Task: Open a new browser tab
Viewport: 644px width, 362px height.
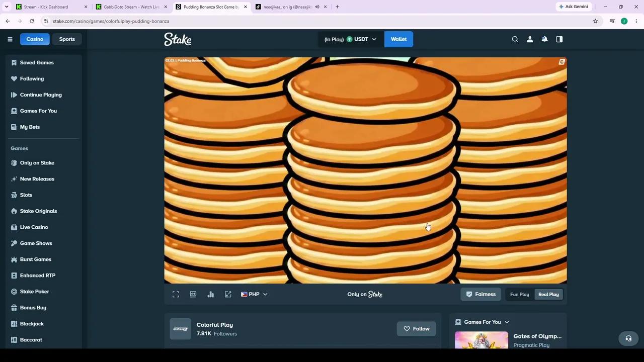Action: pyautogui.click(x=337, y=7)
